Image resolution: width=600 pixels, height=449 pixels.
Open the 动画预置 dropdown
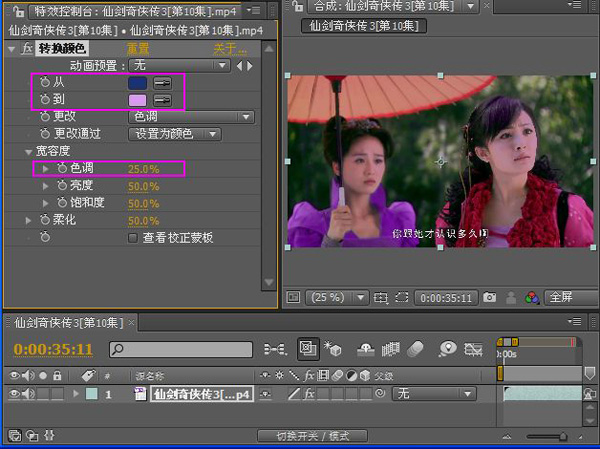tap(179, 65)
